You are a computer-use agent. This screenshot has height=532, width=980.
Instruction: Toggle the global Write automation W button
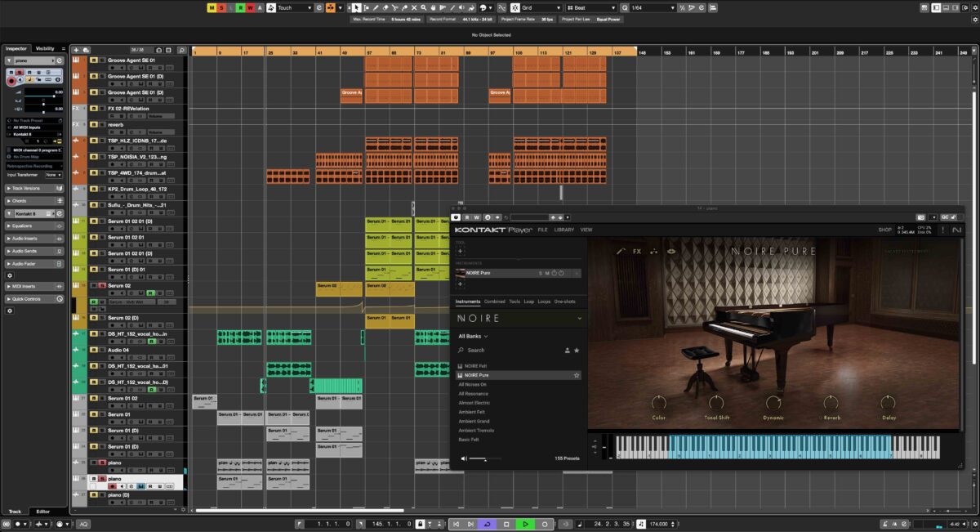point(251,7)
